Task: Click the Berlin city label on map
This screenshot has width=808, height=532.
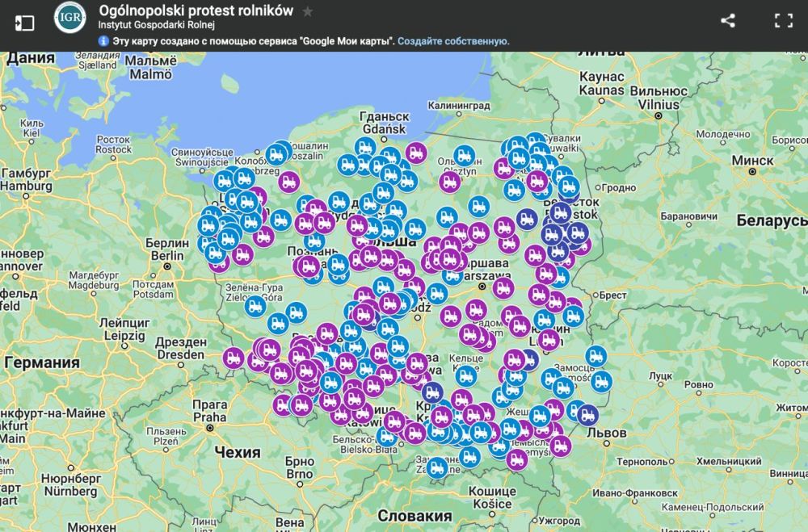Action: 168,244
